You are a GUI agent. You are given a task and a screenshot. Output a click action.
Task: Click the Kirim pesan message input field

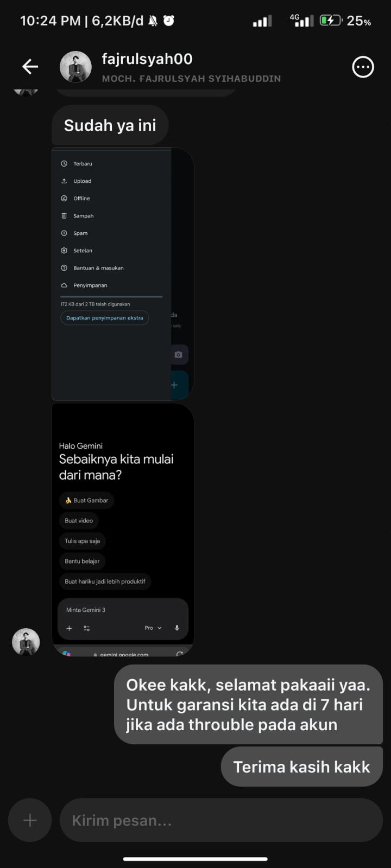point(217,820)
